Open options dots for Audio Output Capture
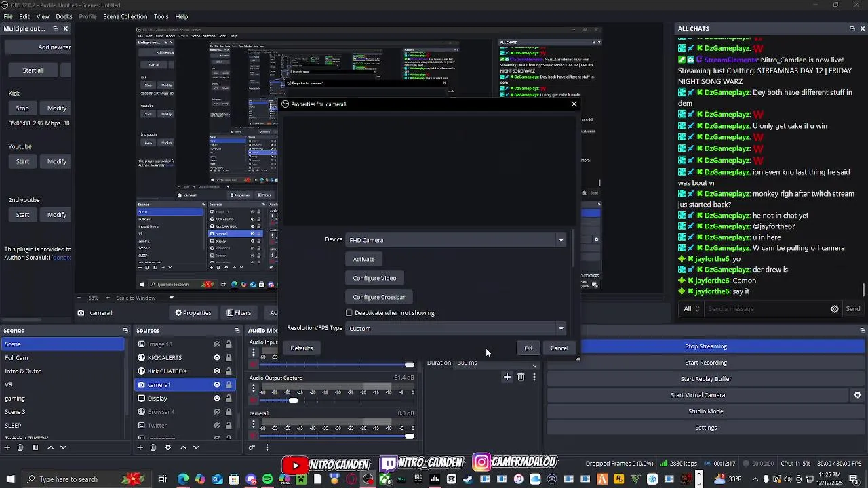 [254, 389]
